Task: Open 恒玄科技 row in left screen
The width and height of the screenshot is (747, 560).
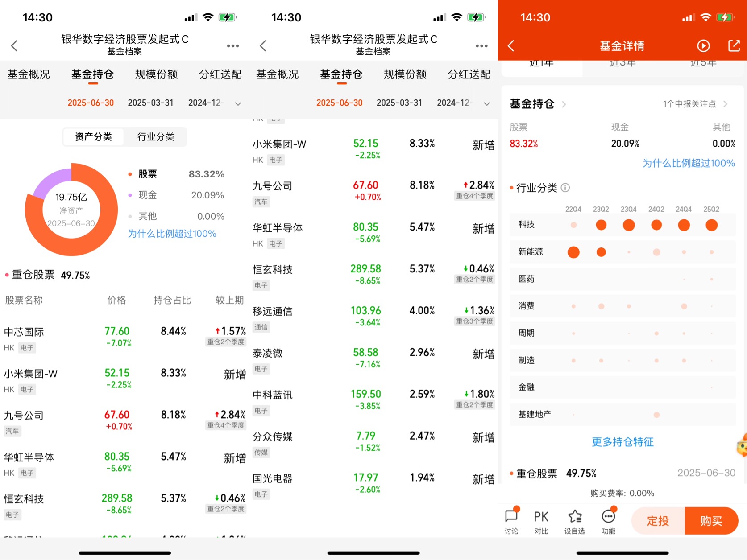Action: point(124,506)
